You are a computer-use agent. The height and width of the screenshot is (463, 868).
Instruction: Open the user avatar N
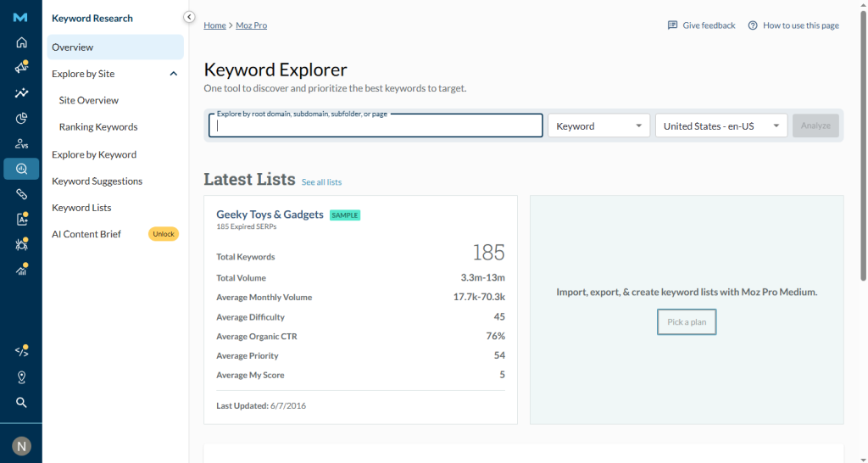(x=21, y=446)
